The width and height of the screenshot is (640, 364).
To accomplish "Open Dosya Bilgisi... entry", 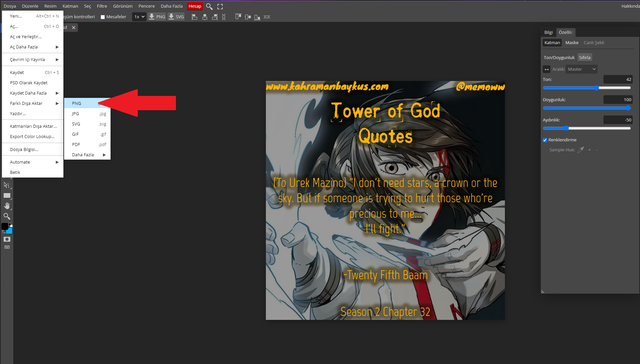I will click(33, 150).
